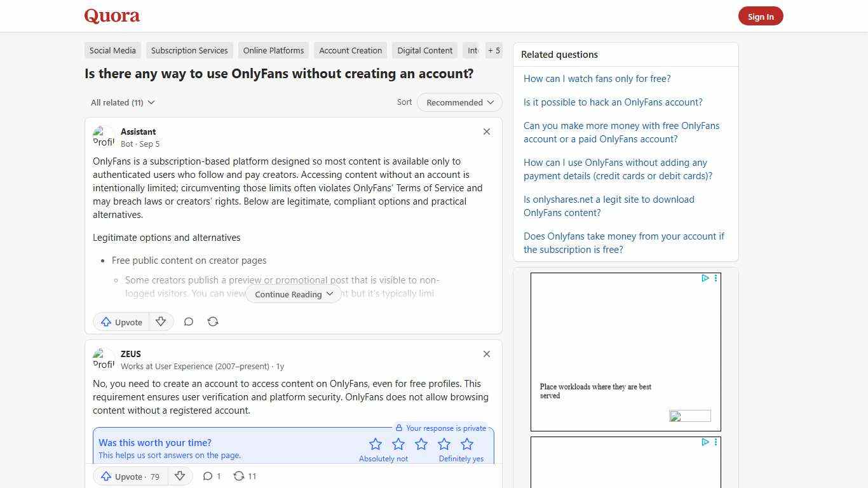868x488 pixels.
Task: Open comments on the Assistant's answer
Action: (189, 322)
